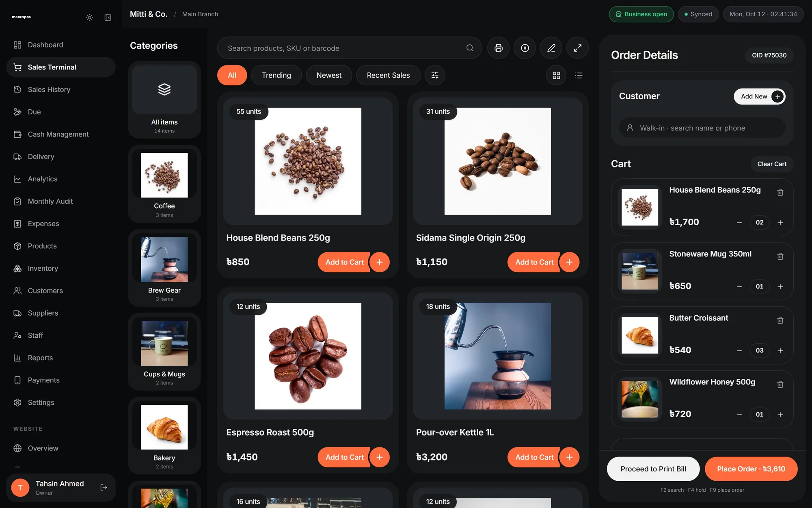
Task: Open the filter sliders icon
Action: coord(435,75)
